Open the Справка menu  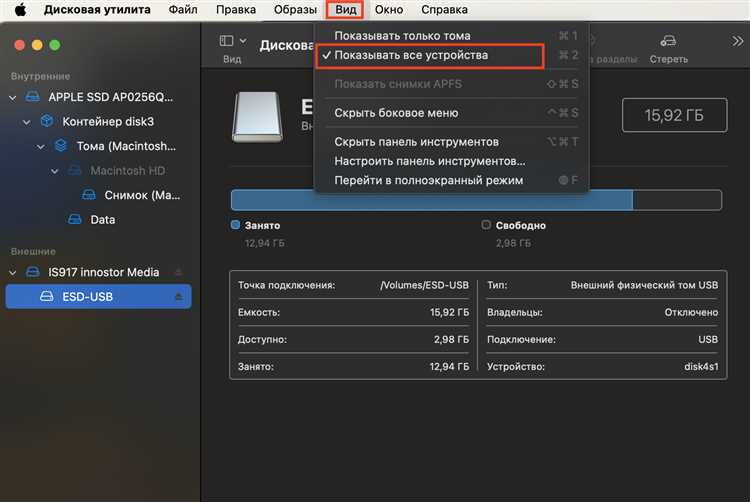point(444,10)
